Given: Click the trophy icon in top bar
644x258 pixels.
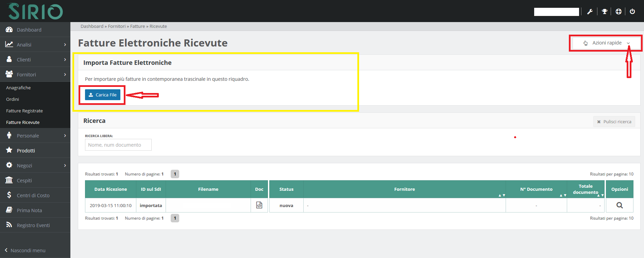Looking at the screenshot, I should pyautogui.click(x=605, y=12).
